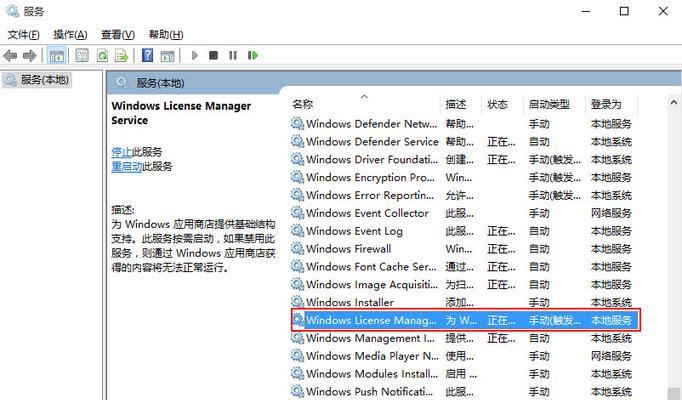The image size is (682, 400).
Task: Click the Stop Service square icon
Action: pyautogui.click(x=213, y=55)
